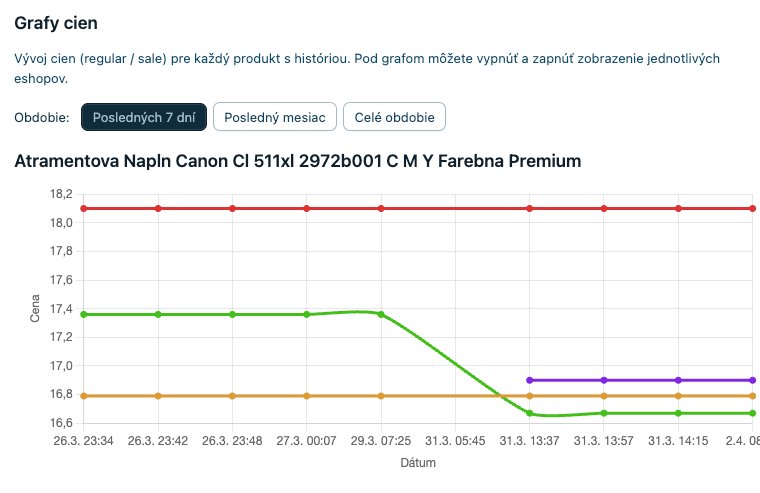Click green line point at 31.3. 13:37

pos(530,413)
